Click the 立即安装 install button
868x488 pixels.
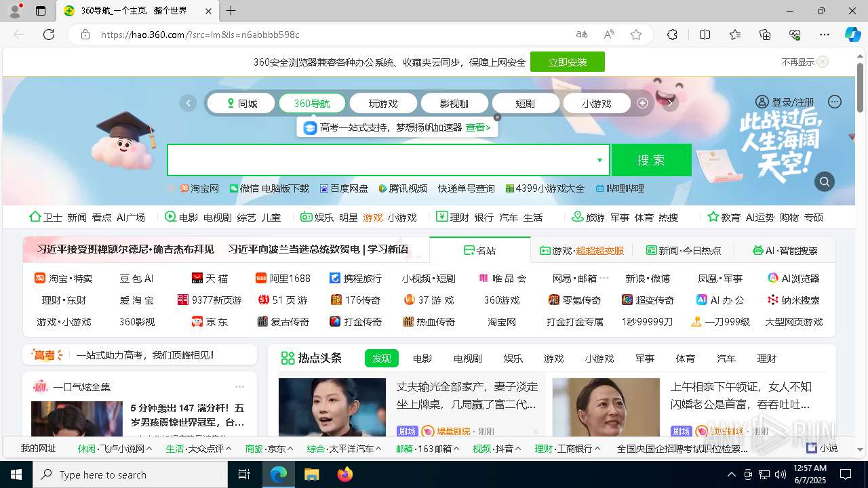568,62
